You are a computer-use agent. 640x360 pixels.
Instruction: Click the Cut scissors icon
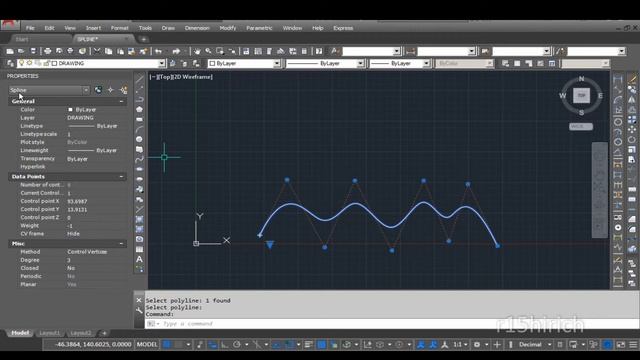point(97,51)
